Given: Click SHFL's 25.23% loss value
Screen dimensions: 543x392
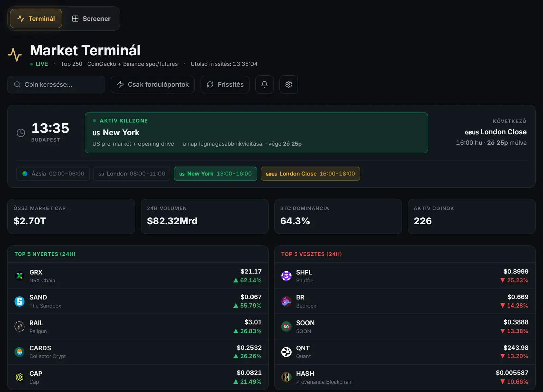Looking at the screenshot, I should click(x=514, y=280).
